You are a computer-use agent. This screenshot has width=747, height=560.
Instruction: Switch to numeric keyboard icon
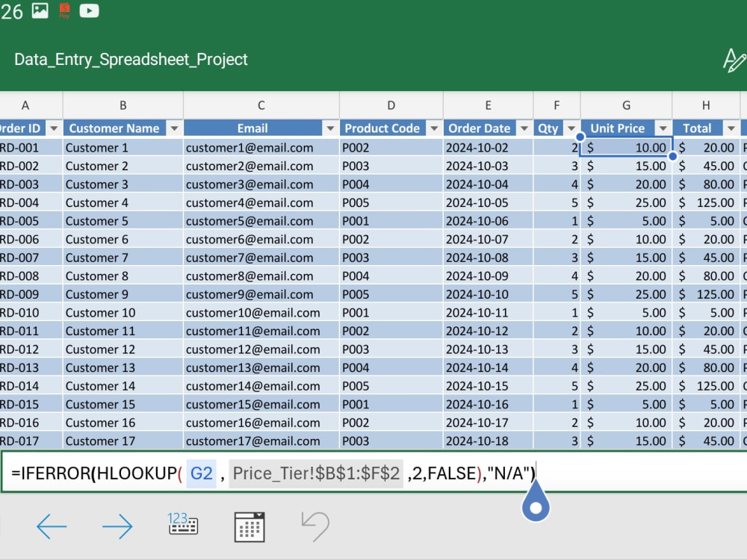183,524
